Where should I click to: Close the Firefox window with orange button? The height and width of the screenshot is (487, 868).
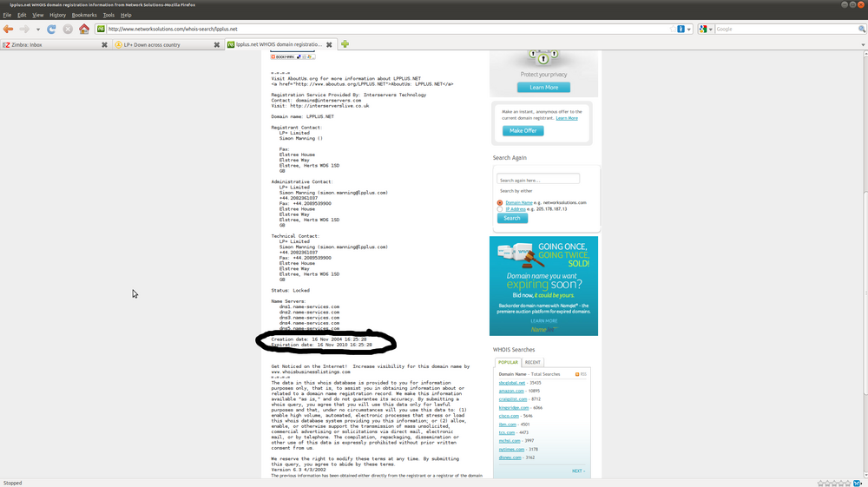point(861,4)
